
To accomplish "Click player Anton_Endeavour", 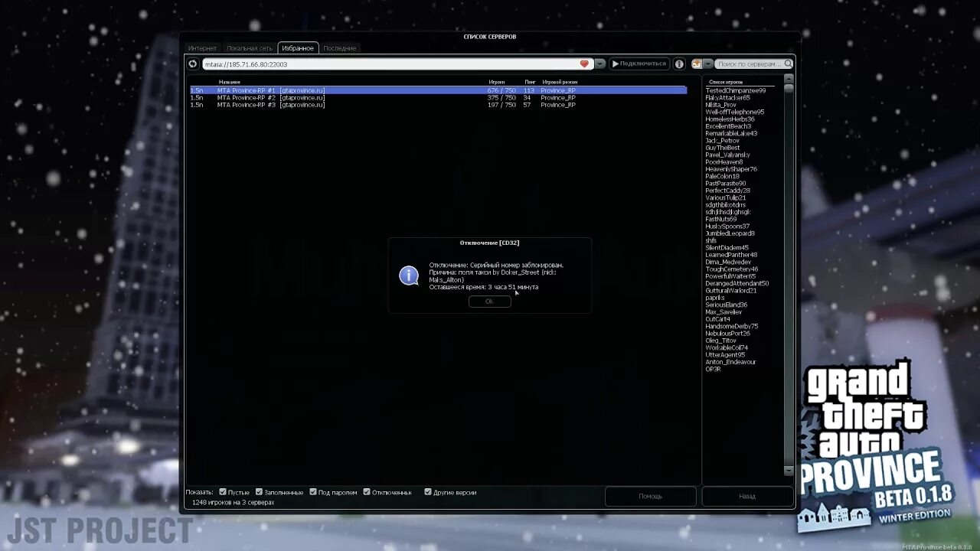I will click(730, 362).
